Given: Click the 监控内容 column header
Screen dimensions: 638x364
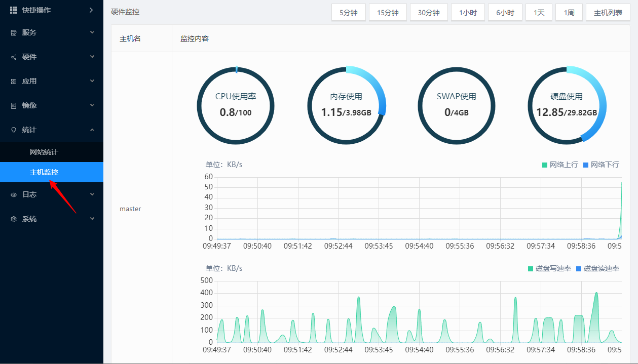Looking at the screenshot, I should point(195,38).
